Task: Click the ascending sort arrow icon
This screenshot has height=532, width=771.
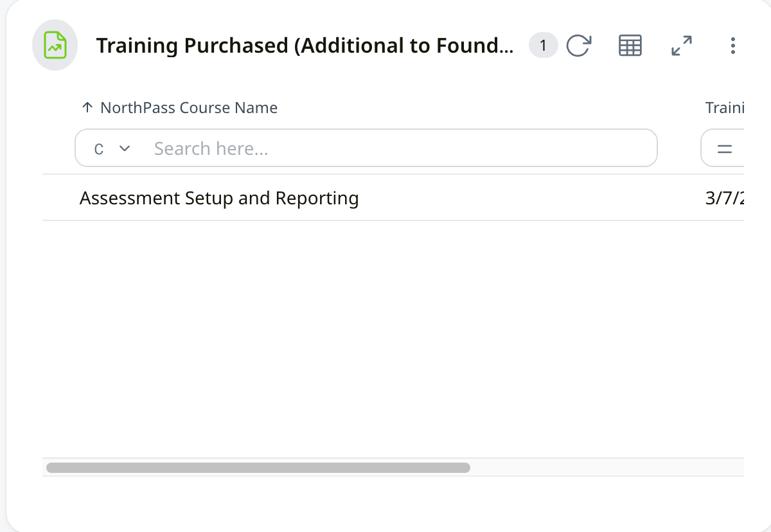Action: click(87, 108)
